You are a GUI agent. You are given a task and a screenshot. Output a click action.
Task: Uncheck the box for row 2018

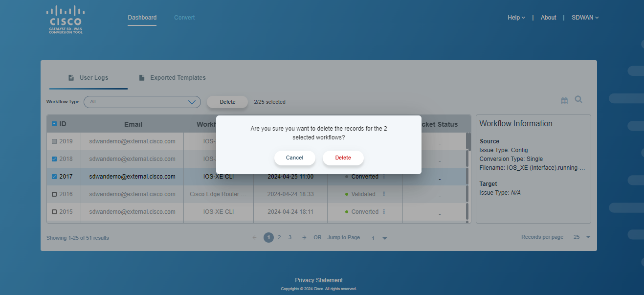54,159
